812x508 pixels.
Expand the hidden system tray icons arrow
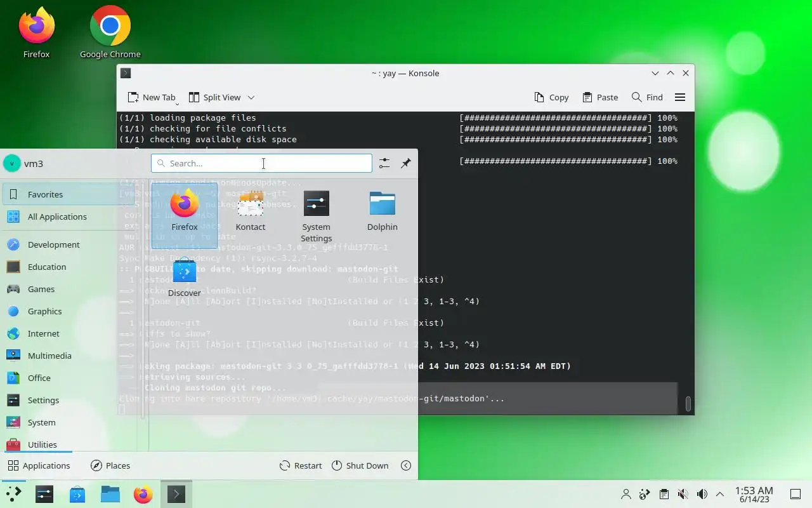(x=720, y=494)
